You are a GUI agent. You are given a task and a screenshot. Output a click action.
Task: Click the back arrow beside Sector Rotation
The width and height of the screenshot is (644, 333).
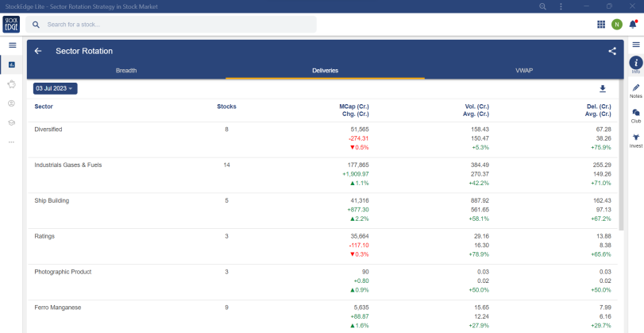click(38, 51)
